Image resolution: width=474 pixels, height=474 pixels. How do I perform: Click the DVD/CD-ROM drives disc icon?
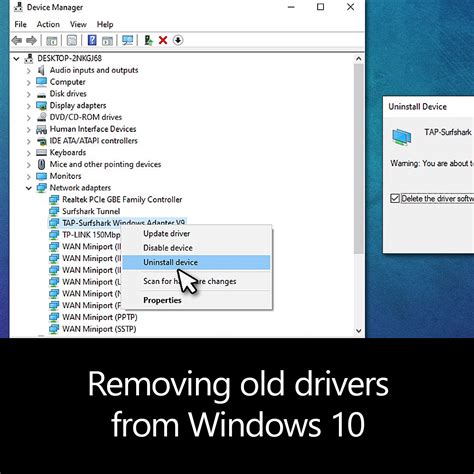[x=42, y=117]
